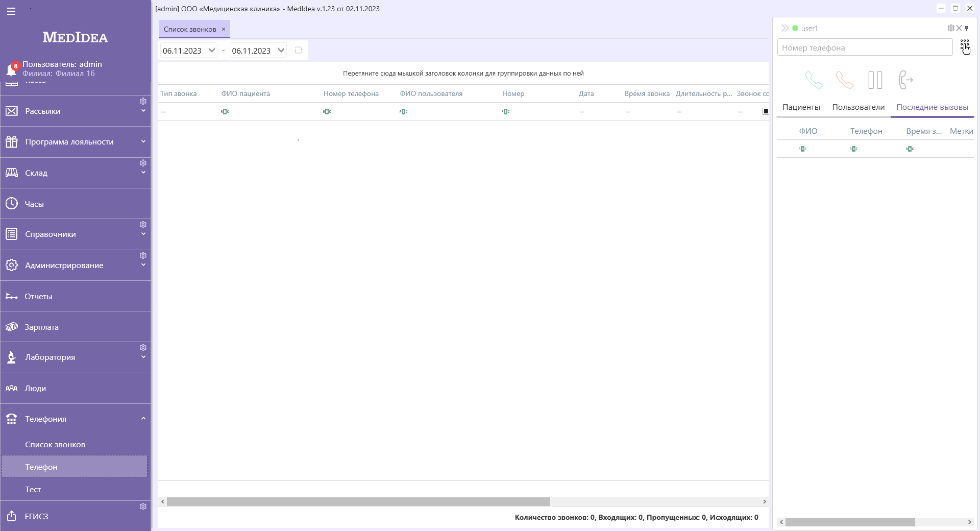Expand the Справочники chevron
This screenshot has height=531, width=980.
click(x=143, y=234)
